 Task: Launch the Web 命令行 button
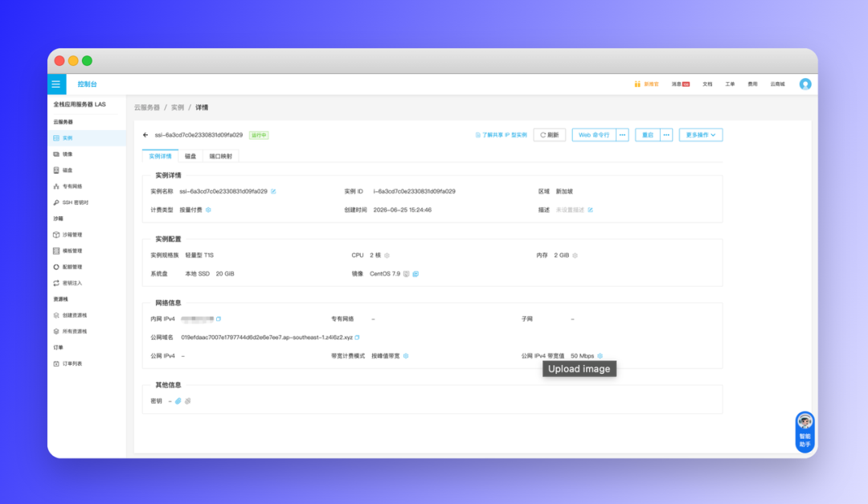[594, 135]
